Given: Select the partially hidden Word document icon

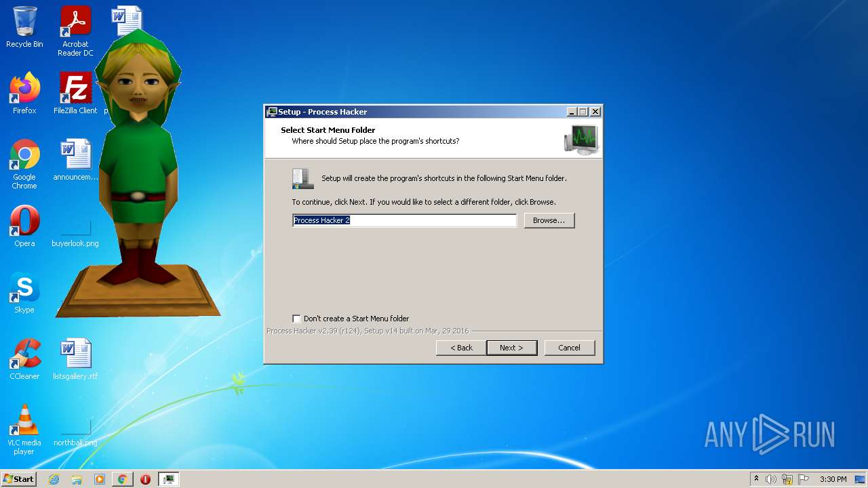Looking at the screenshot, I should [127, 19].
